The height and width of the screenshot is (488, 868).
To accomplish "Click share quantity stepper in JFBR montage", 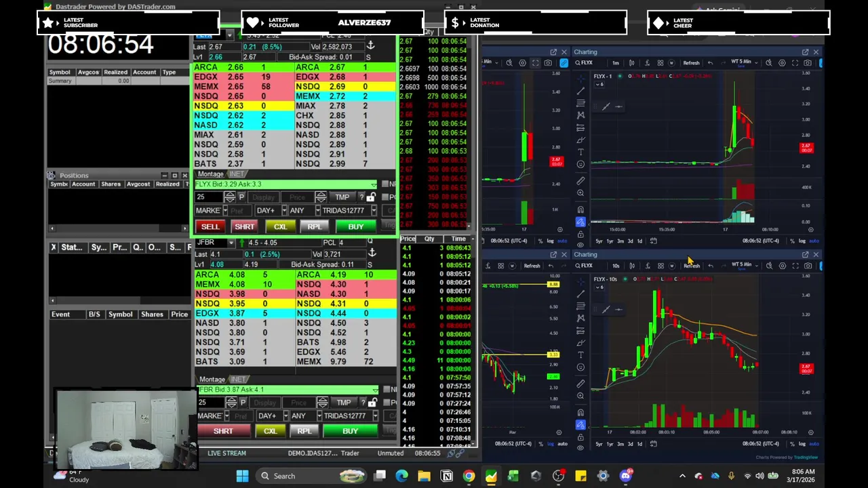I will click(231, 403).
